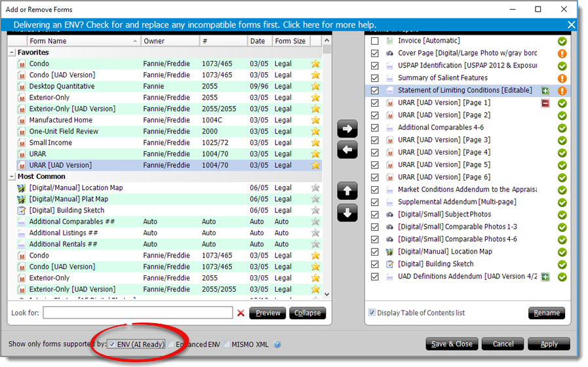Click green add-page icon on Statement of Limiting Conditions
The width and height of the screenshot is (588, 367).
545,90
